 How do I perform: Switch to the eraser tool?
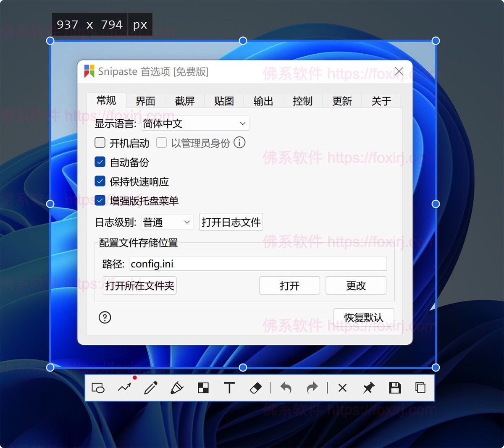tap(256, 388)
